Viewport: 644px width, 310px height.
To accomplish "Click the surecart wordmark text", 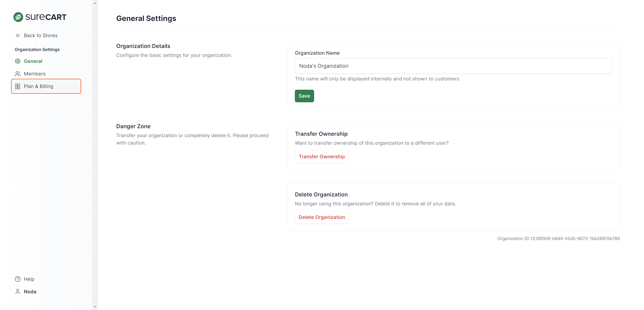I will click(46, 17).
